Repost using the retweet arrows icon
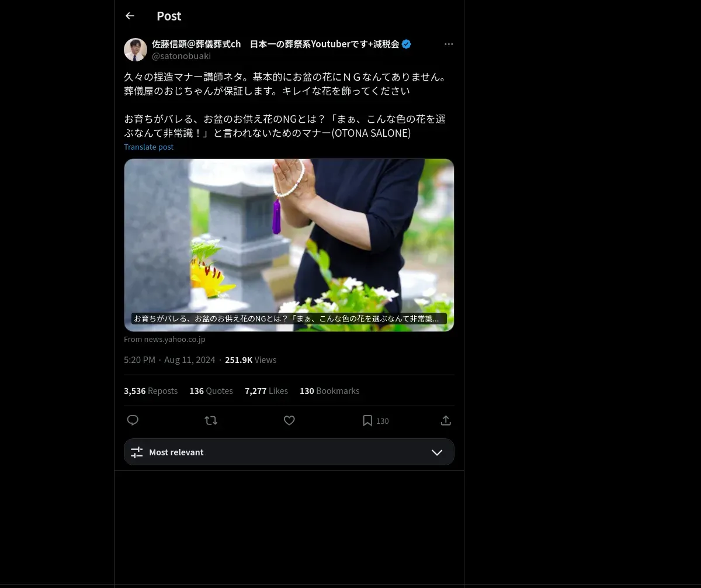Screen dimensions: 701x588 point(211,420)
